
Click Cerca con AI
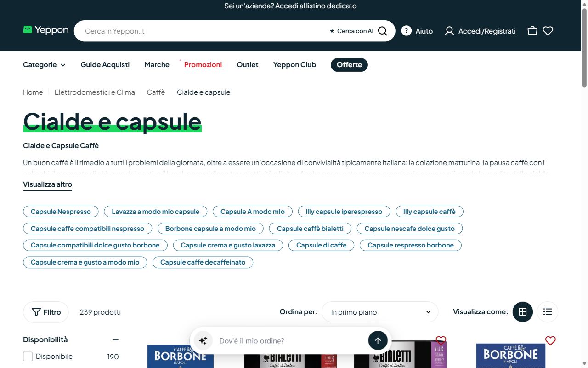click(351, 31)
